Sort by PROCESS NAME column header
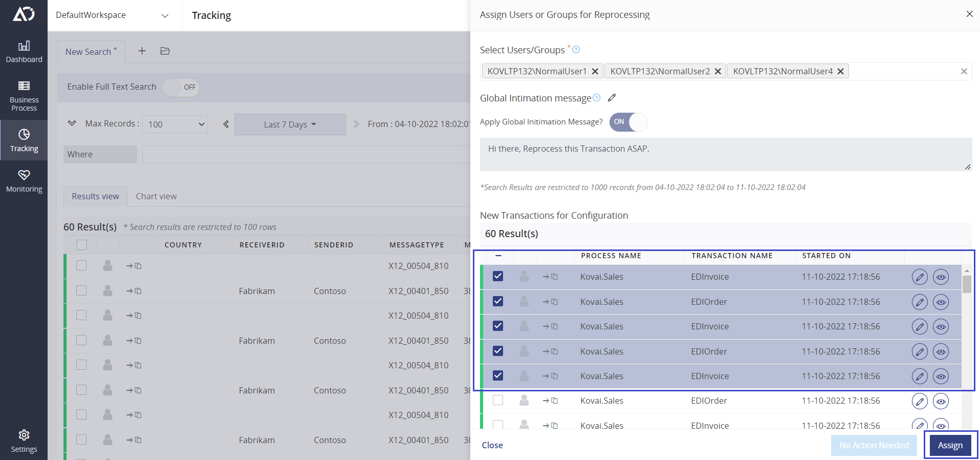The height and width of the screenshot is (460, 980). [x=611, y=256]
